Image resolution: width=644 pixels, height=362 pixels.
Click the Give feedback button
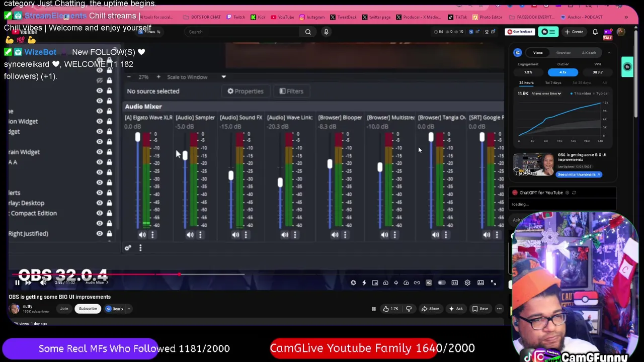pyautogui.click(x=520, y=32)
